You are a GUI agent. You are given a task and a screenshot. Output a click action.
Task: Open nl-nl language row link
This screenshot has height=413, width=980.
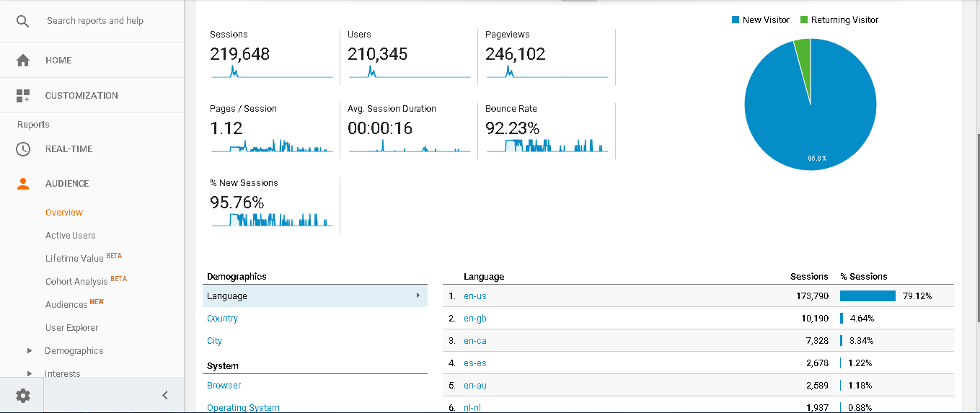click(472, 407)
